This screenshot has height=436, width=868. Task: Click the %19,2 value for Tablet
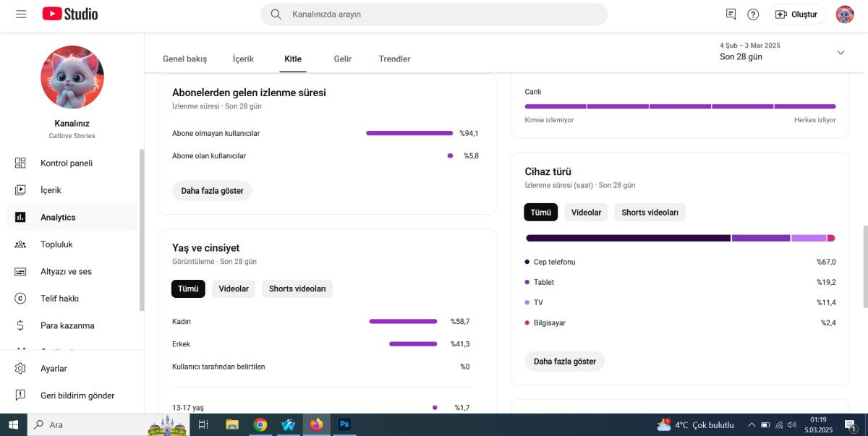pyautogui.click(x=826, y=283)
